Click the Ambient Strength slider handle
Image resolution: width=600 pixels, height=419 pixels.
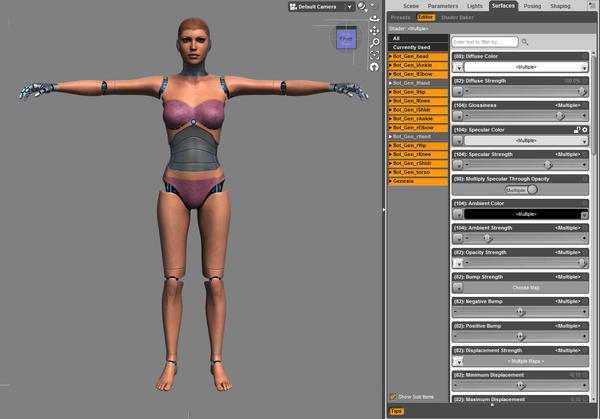coord(487,238)
